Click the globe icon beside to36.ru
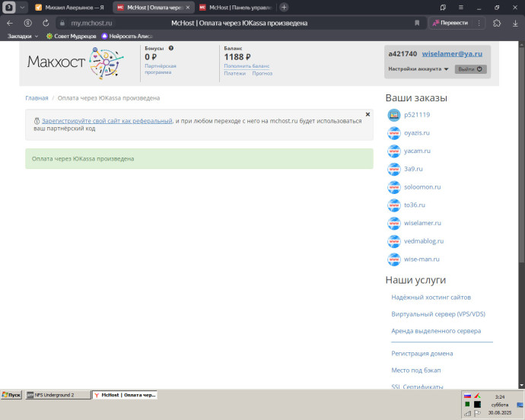 [394, 205]
